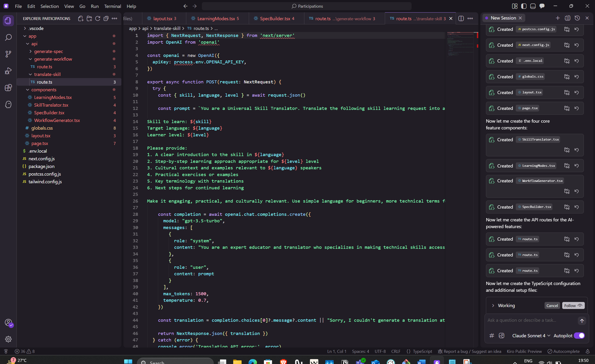Open the Kiro ghost panel icon
Viewport: 595px width, 364px height.
(8, 105)
